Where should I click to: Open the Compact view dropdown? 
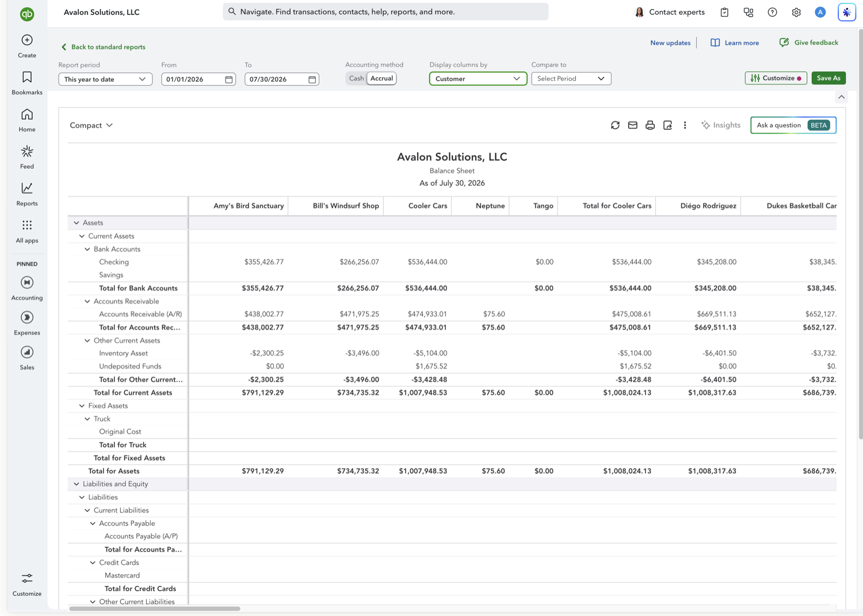pos(91,125)
